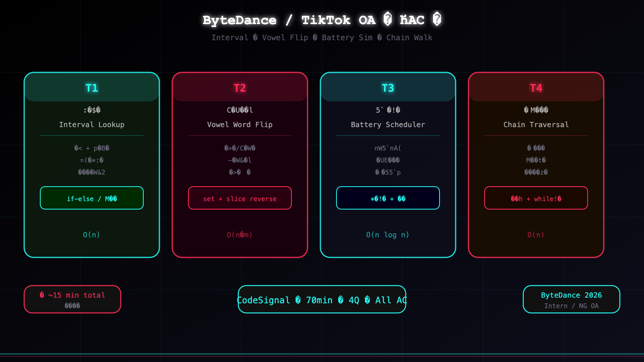The height and width of the screenshot is (362, 644).
Task: Click the *0!0 + 00 highlighted pill
Action: (x=388, y=198)
